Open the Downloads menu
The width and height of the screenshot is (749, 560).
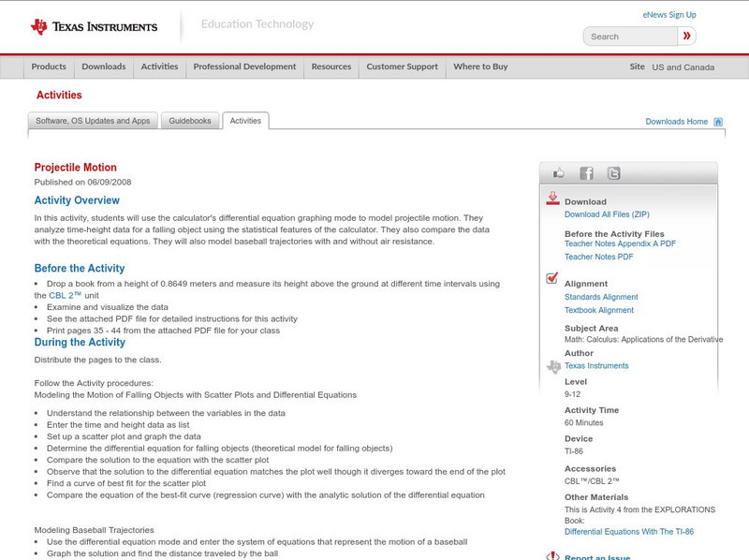click(x=104, y=66)
